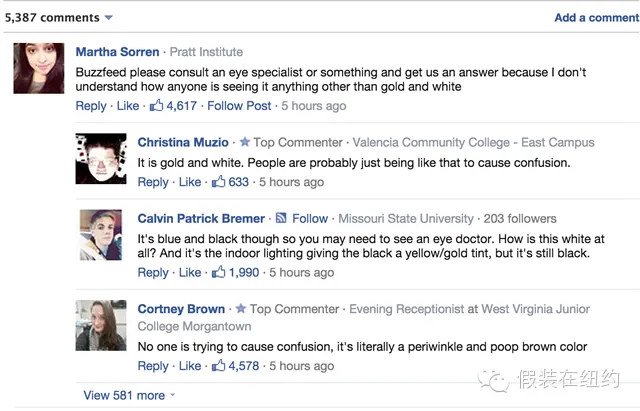This screenshot has height=411, width=640.
Task: Reply to Christina Muzio's comment
Action: 153,182
